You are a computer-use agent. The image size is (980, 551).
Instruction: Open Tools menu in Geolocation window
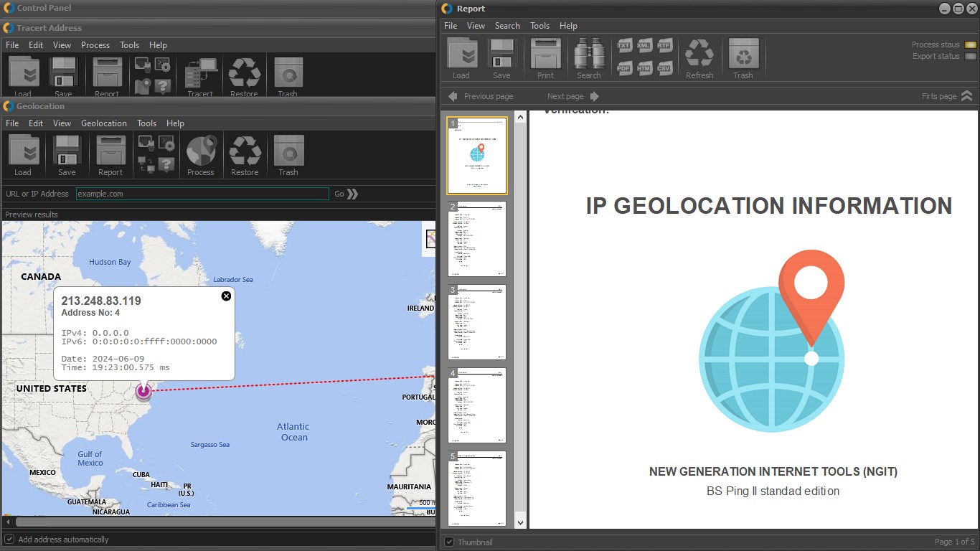[147, 123]
